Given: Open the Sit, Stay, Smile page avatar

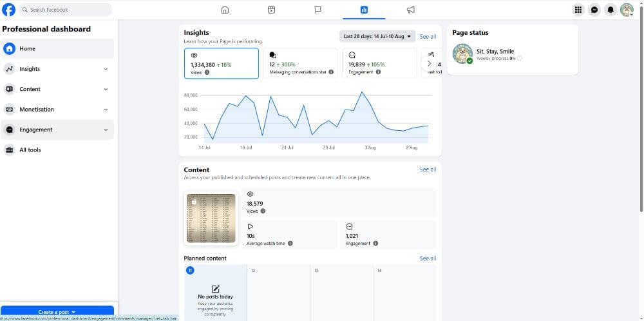Looking at the screenshot, I should (x=462, y=54).
